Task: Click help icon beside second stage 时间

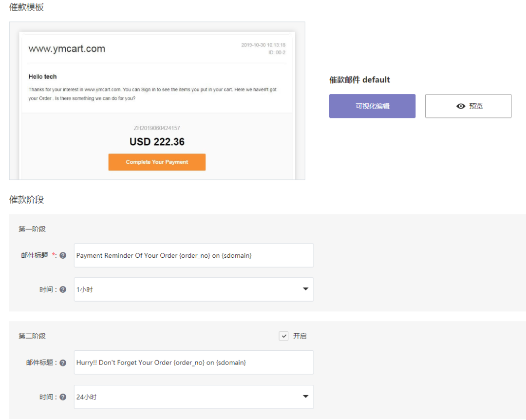Action: (63, 397)
